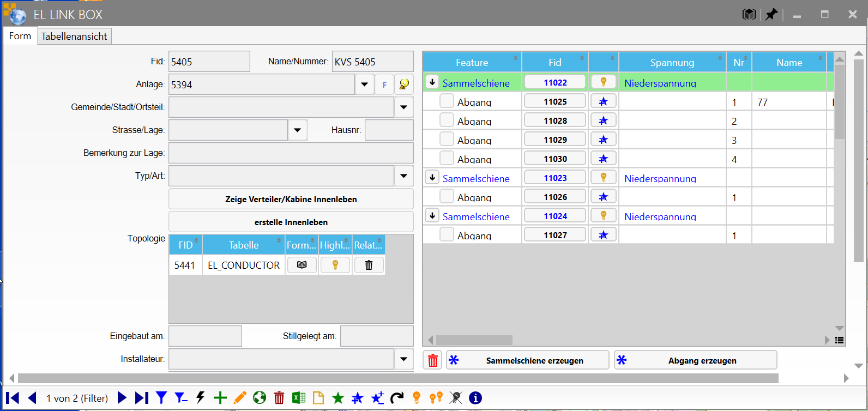
Task: Click the blue filter funnel icon
Action: (161, 398)
